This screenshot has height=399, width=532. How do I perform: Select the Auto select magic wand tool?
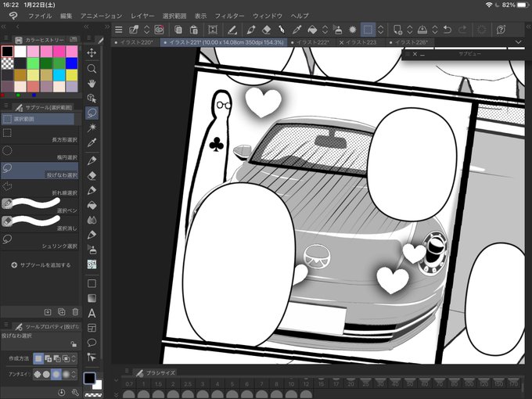click(92, 127)
